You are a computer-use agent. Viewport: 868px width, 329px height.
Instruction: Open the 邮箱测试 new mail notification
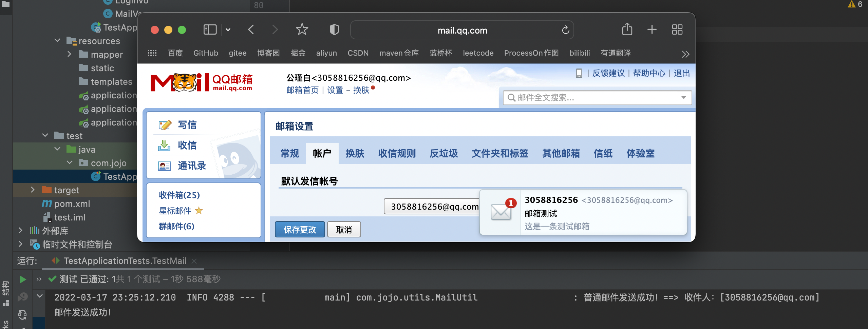click(x=583, y=212)
